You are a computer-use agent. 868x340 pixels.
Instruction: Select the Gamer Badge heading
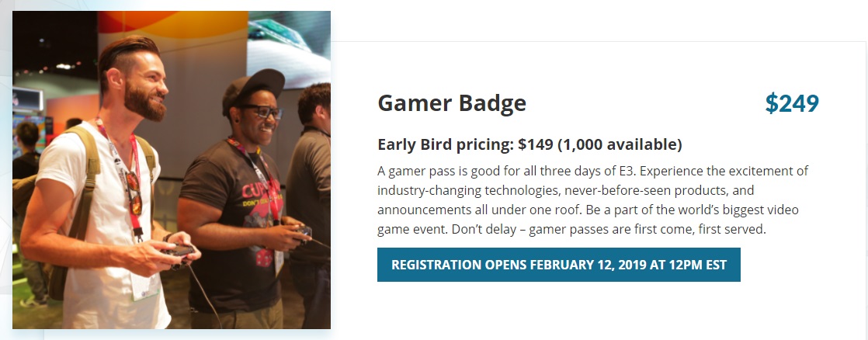click(452, 103)
